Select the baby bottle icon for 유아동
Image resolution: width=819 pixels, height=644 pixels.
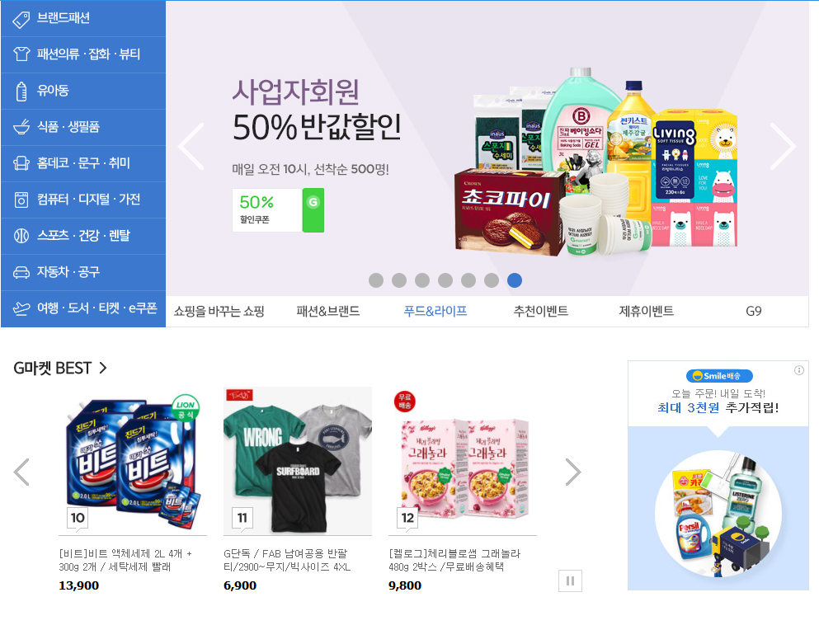(x=21, y=92)
